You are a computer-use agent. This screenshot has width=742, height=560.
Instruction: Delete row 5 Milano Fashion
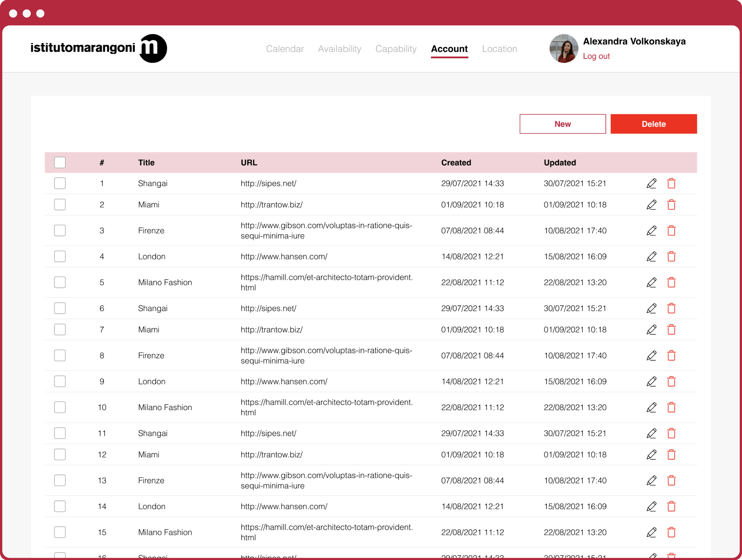click(671, 282)
